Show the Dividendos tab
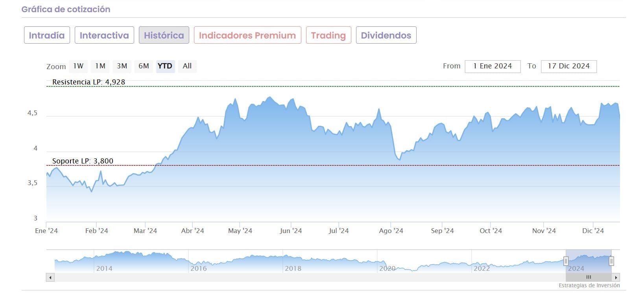Image resolution: width=644 pixels, height=303 pixels. click(386, 35)
